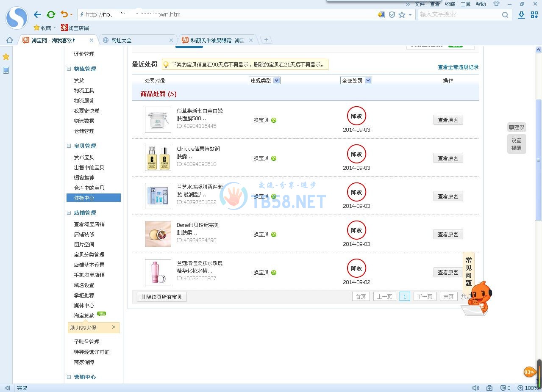
Task: Click the green refresh icon
Action: point(51,15)
